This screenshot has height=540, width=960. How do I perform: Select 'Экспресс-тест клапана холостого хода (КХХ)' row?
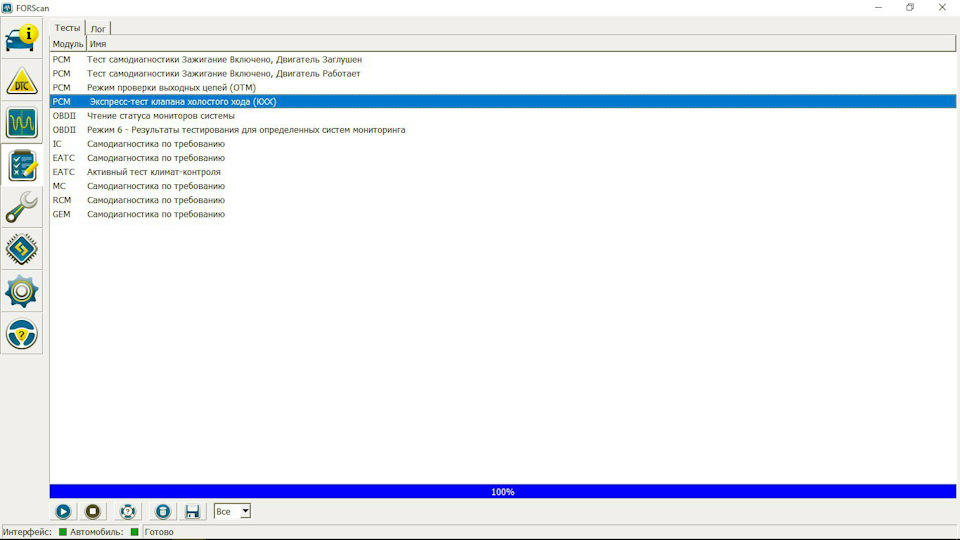tap(503, 102)
